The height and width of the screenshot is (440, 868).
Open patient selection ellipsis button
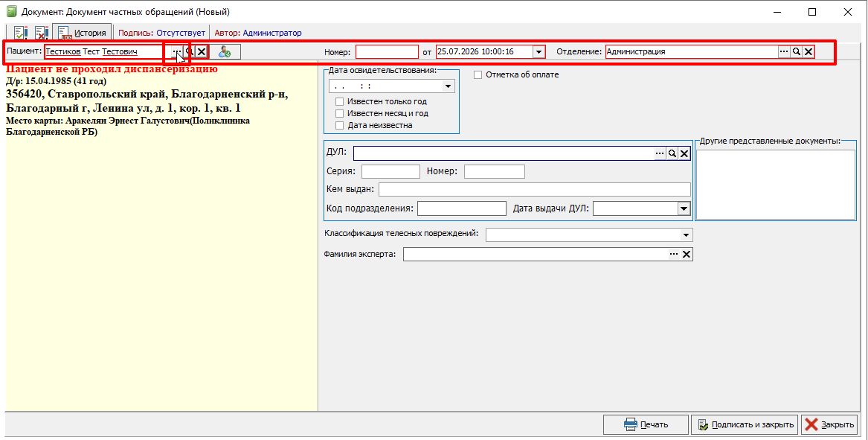(176, 51)
